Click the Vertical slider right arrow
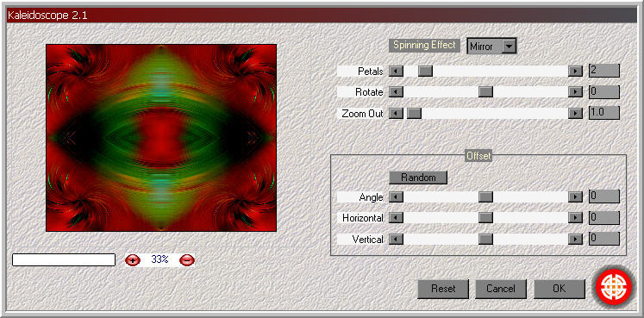The width and height of the screenshot is (644, 318). (x=575, y=239)
